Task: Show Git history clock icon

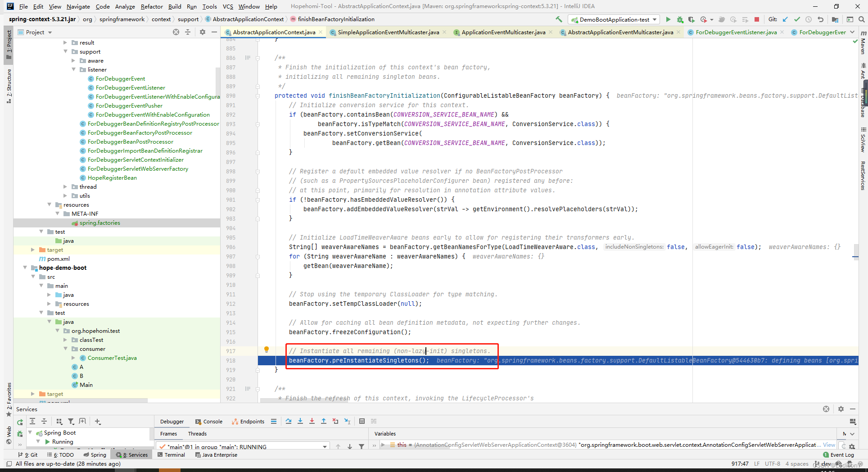Action: pyautogui.click(x=809, y=19)
